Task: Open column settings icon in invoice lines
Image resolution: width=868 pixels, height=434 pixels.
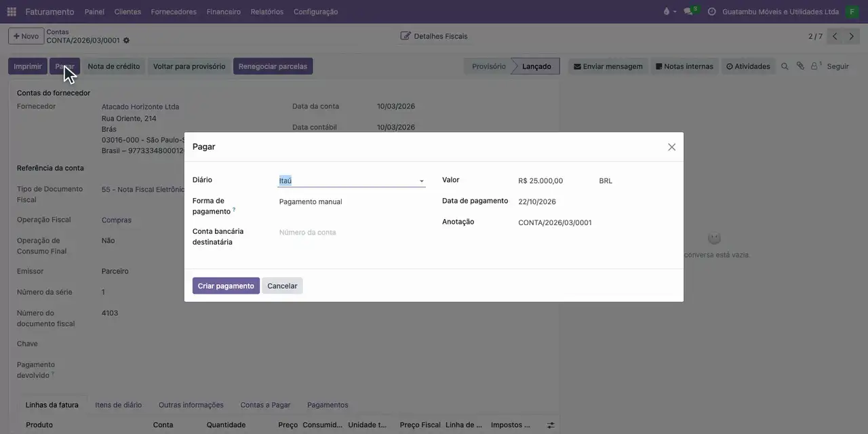Action: coord(551,425)
